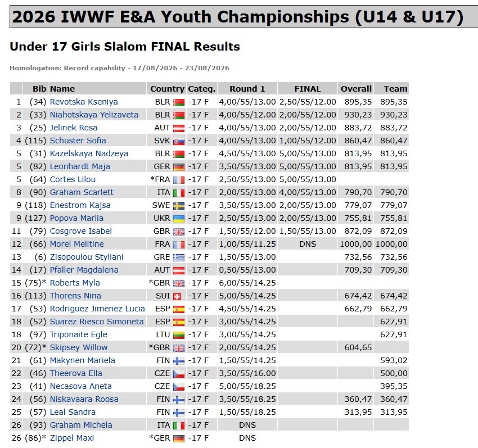478x448 pixels.
Task: Click the Country column header
Action: tap(167, 89)
